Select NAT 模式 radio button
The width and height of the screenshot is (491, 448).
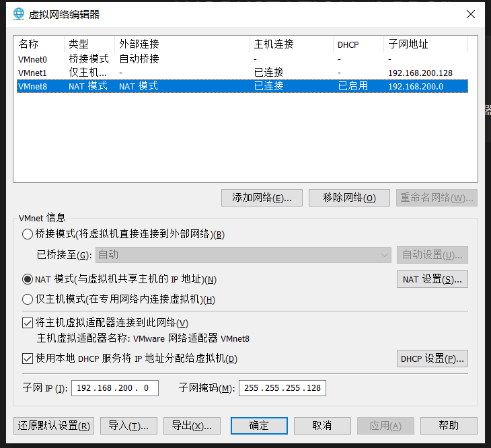tap(28, 279)
